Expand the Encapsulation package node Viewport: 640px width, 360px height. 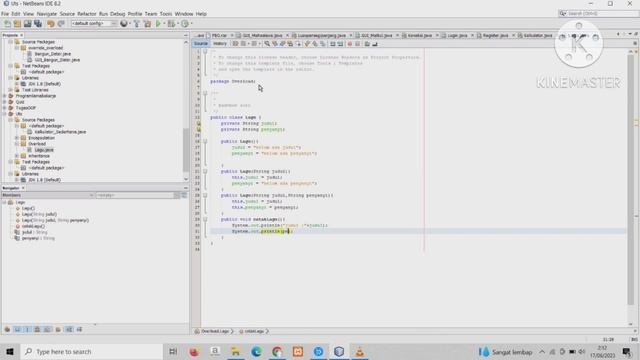17,138
